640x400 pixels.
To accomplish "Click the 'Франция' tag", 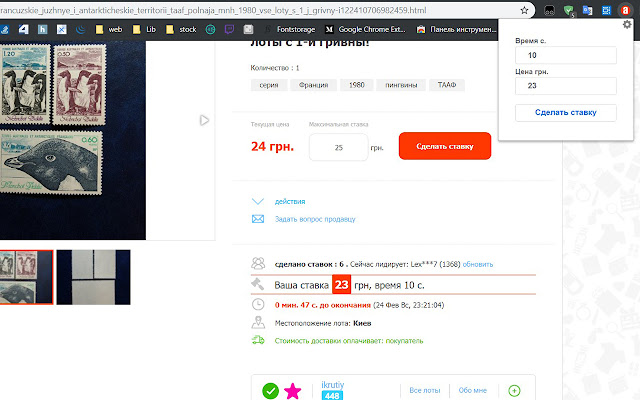I will coord(313,85).
